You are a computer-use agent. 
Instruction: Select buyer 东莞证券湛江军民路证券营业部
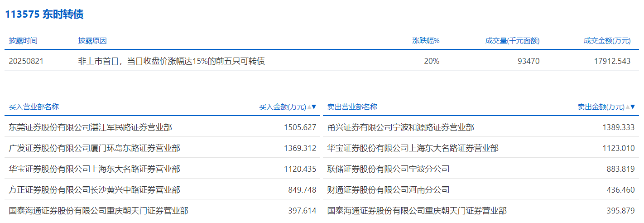click(90, 127)
